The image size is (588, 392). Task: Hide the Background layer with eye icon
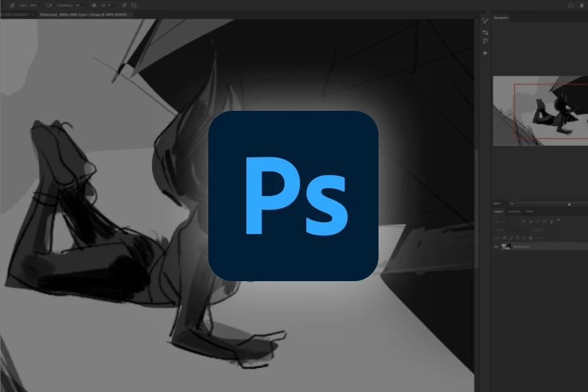click(x=496, y=246)
